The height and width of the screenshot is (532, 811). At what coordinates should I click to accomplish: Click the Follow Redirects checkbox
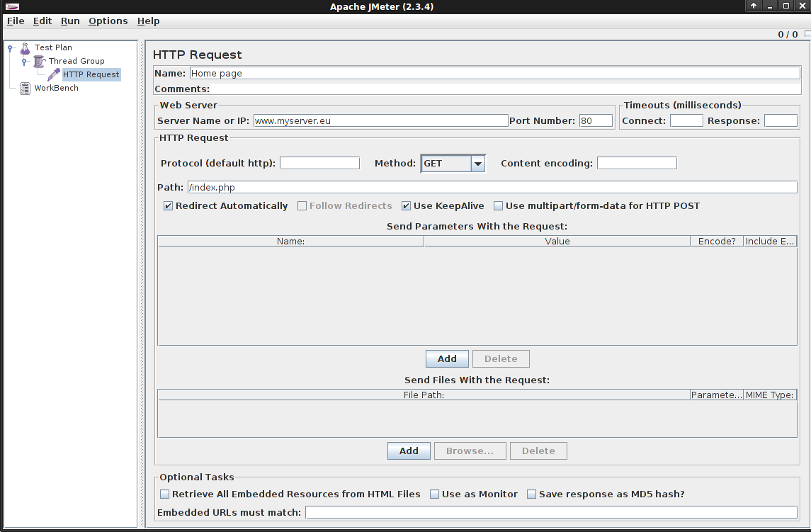(x=302, y=206)
